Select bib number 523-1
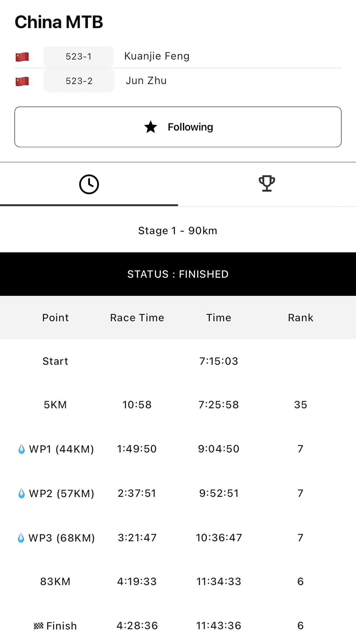The width and height of the screenshot is (356, 644). [x=79, y=56]
